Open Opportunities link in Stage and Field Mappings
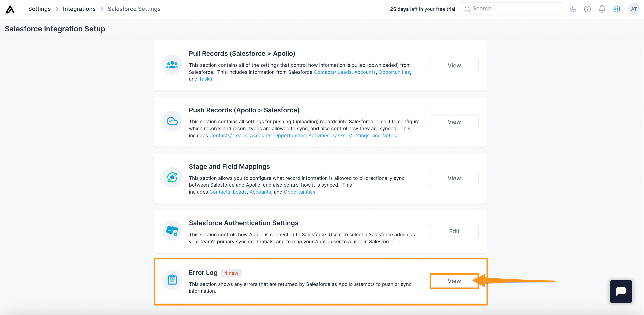The width and height of the screenshot is (644, 315). [x=299, y=192]
